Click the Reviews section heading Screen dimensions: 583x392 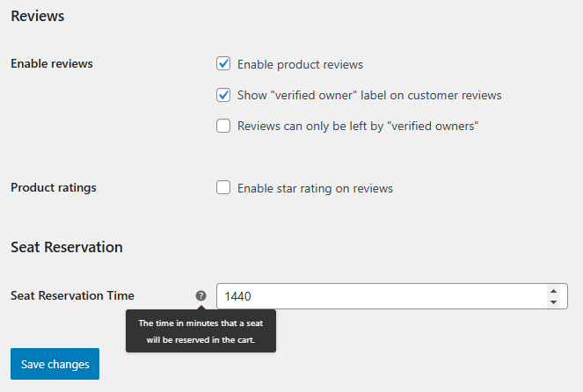pyautogui.click(x=37, y=16)
